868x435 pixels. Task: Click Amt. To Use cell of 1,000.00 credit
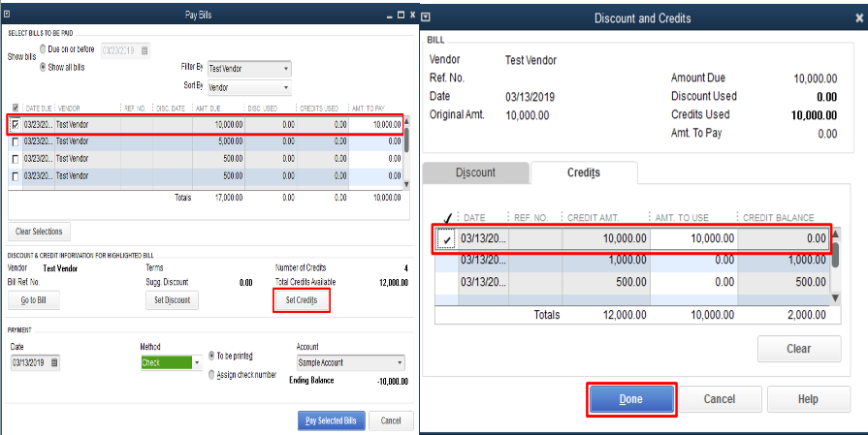click(x=694, y=260)
